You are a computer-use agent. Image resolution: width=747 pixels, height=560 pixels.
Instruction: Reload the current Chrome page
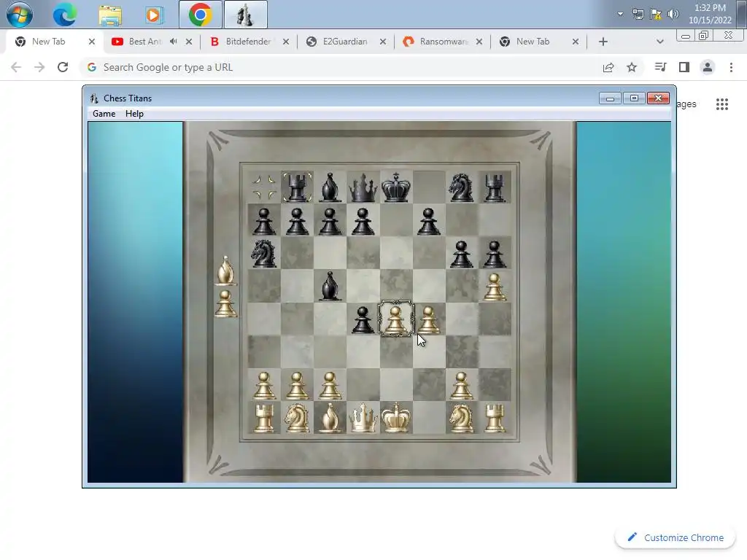tap(63, 67)
